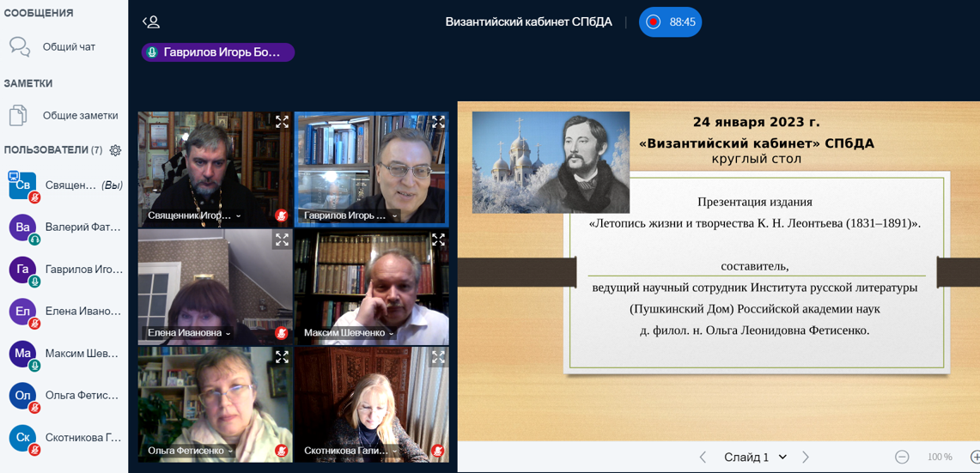This screenshot has width=980, height=473.
Task: Go to previous slide arrow
Action: 703,457
